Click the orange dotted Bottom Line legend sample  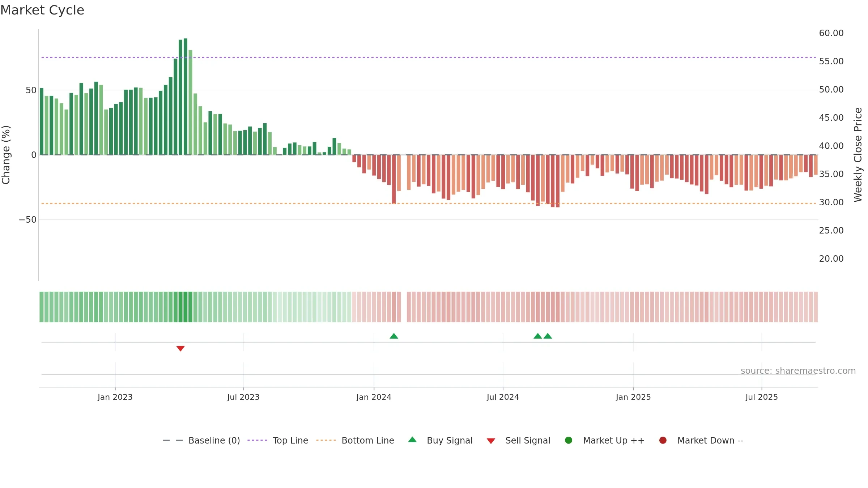[326, 440]
